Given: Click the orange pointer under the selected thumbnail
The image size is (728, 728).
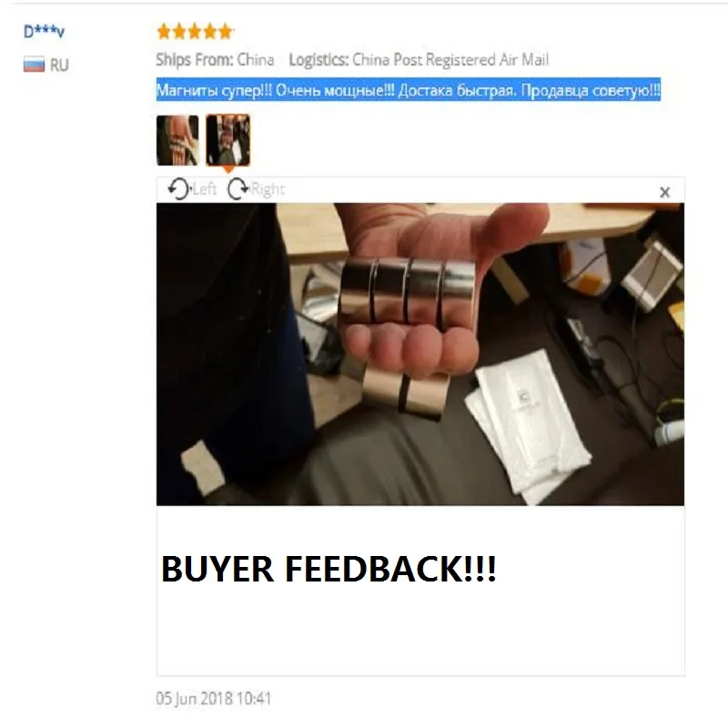Looking at the screenshot, I should [228, 169].
